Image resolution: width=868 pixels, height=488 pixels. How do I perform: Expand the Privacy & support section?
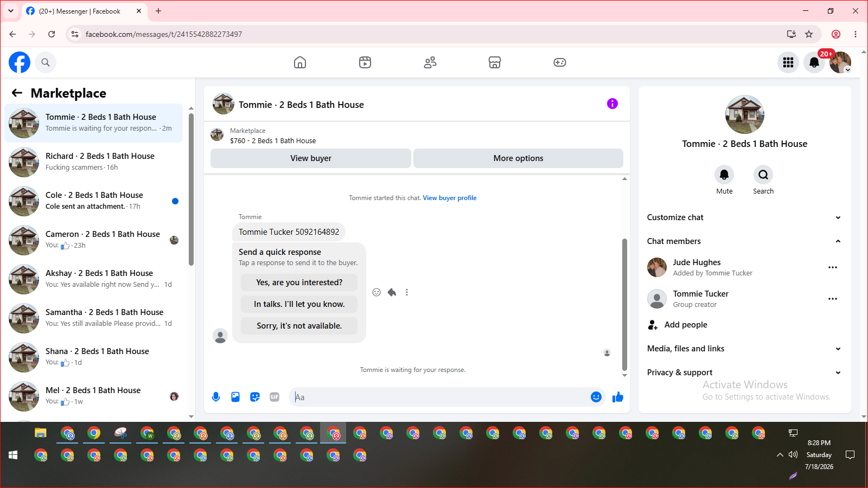(744, 373)
